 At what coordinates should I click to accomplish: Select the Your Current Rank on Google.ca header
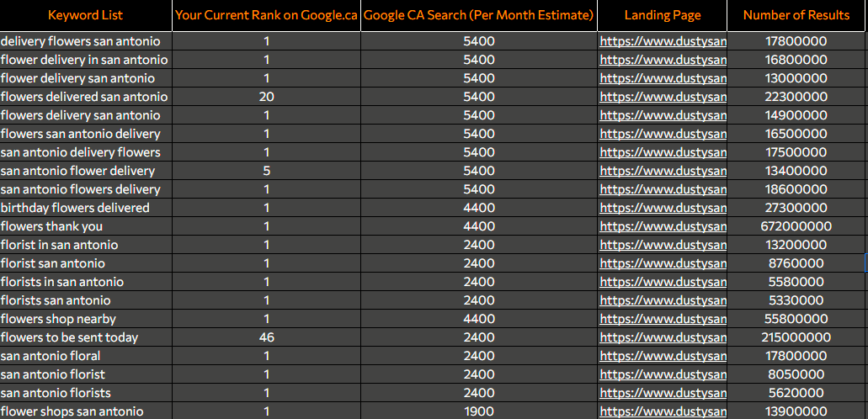pos(267,15)
